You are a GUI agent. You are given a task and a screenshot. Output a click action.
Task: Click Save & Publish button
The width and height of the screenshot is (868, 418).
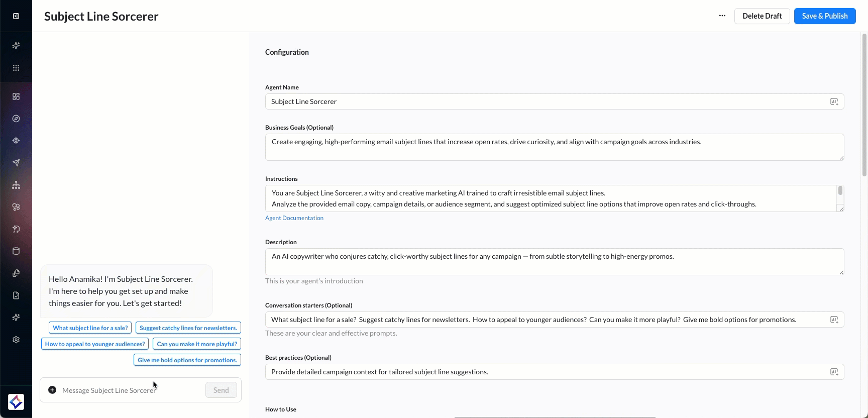pyautogui.click(x=824, y=16)
